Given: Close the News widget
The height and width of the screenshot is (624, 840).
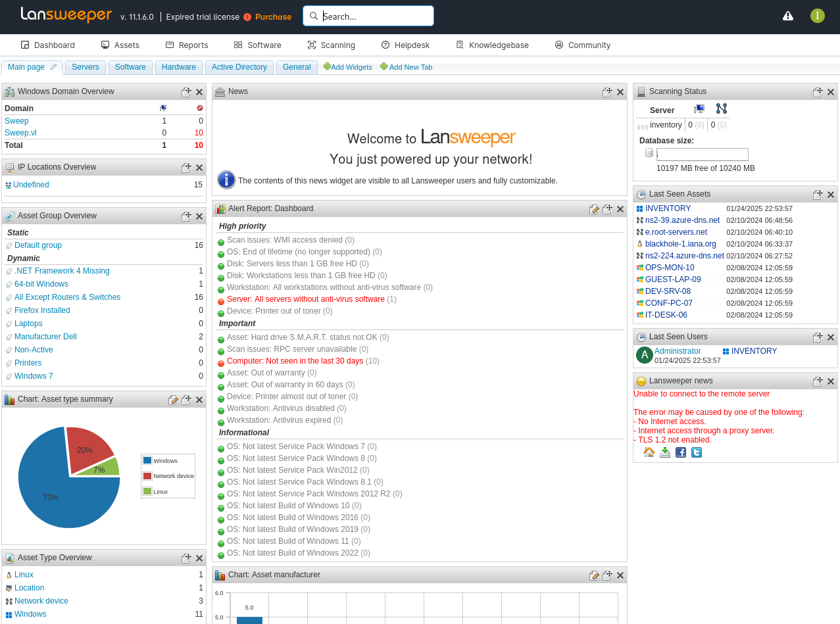Looking at the screenshot, I should (620, 92).
